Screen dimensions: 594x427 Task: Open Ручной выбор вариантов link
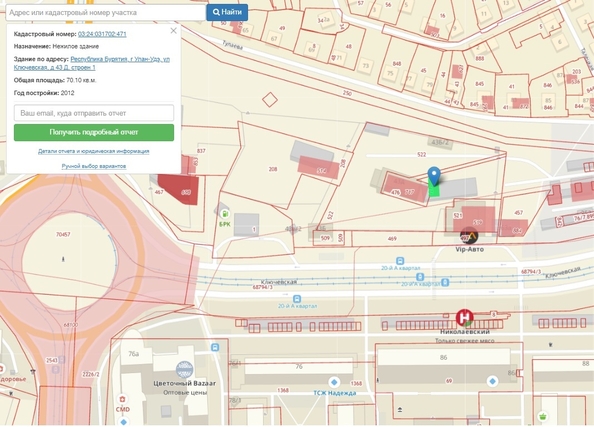coord(94,166)
